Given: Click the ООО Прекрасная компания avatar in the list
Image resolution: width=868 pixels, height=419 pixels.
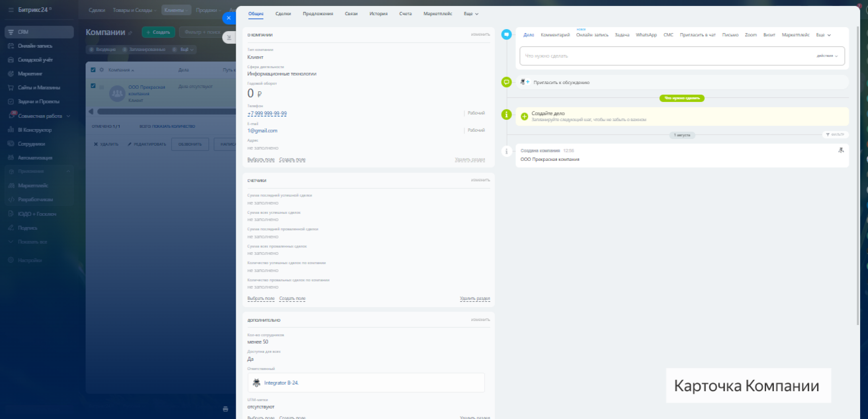Looking at the screenshot, I should point(118,95).
